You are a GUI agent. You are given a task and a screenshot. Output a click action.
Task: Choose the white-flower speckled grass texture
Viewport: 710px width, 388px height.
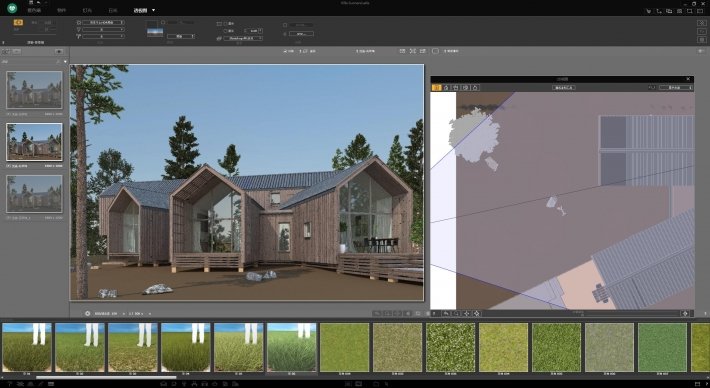tap(451, 347)
